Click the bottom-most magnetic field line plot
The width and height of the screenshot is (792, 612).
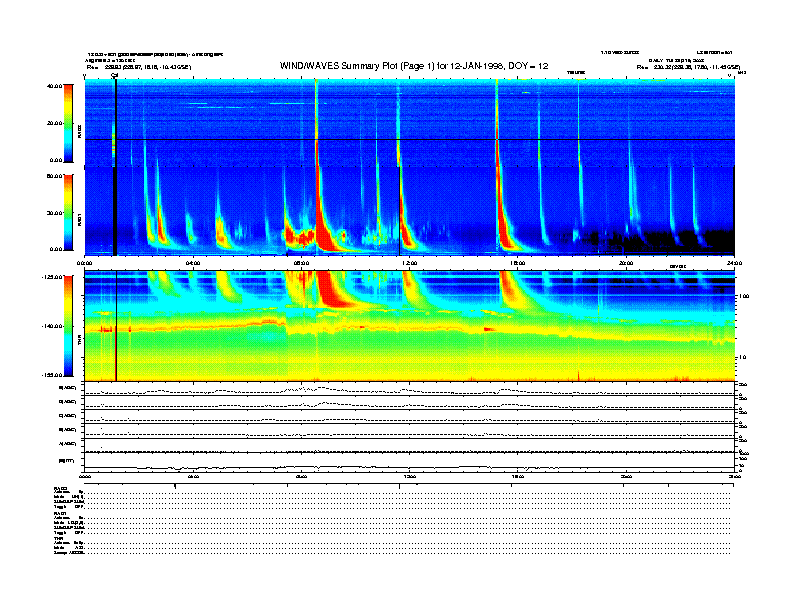click(x=409, y=461)
